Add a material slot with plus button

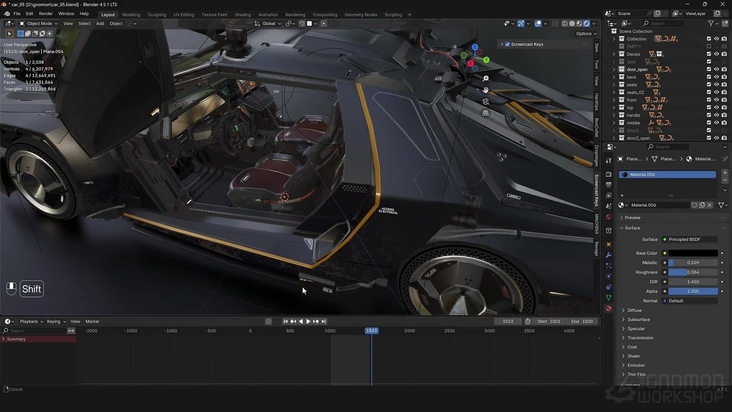[725, 172]
